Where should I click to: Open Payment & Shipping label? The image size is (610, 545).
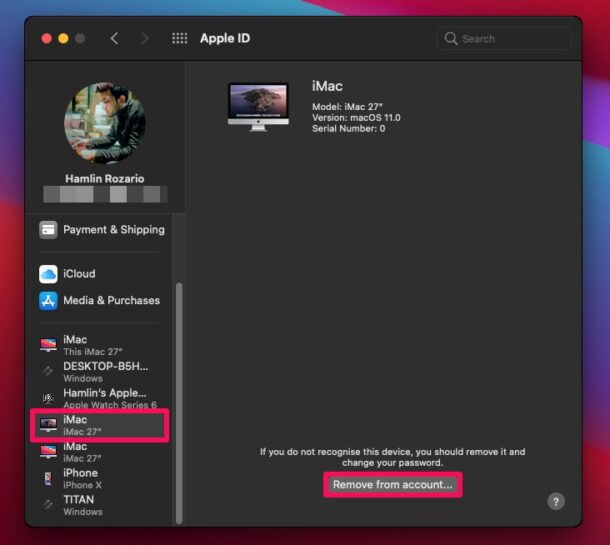coord(114,230)
